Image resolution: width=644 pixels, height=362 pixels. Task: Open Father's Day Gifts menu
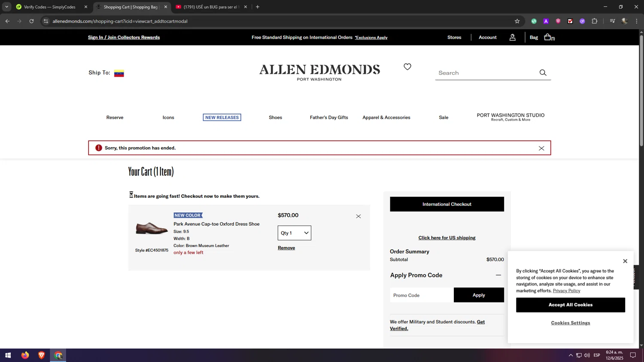point(329,118)
